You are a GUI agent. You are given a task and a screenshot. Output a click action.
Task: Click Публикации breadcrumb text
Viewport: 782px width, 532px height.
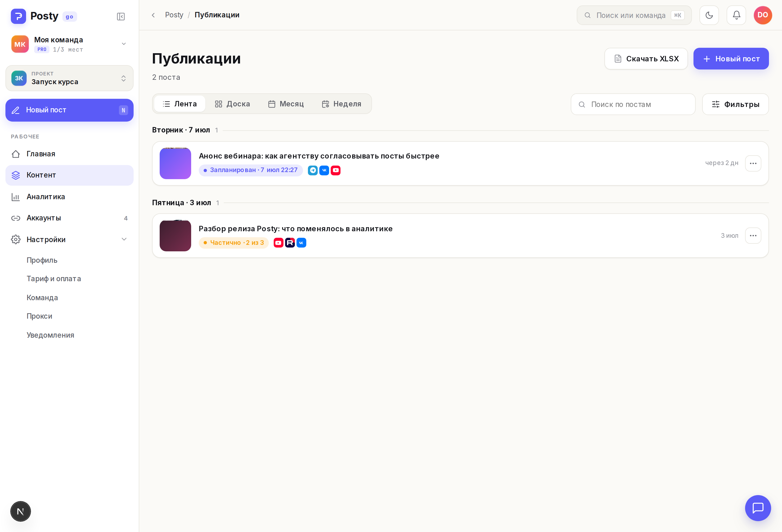click(217, 15)
